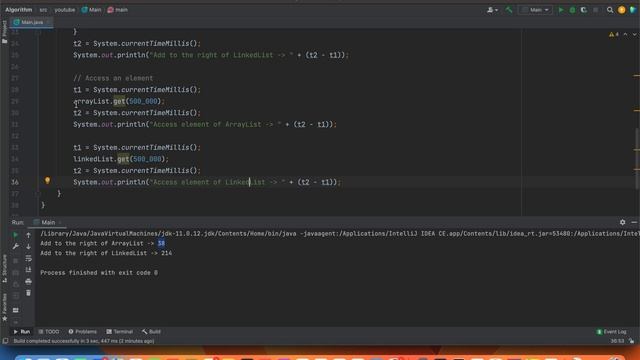Image resolution: width=640 pixels, height=360 pixels.
Task: Build project with the hammer icon
Action: (x=509, y=10)
